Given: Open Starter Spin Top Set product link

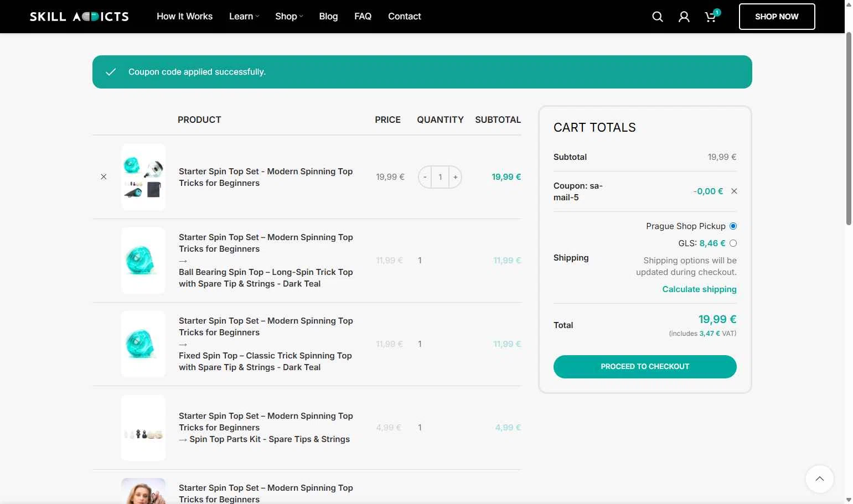Looking at the screenshot, I should tap(266, 177).
